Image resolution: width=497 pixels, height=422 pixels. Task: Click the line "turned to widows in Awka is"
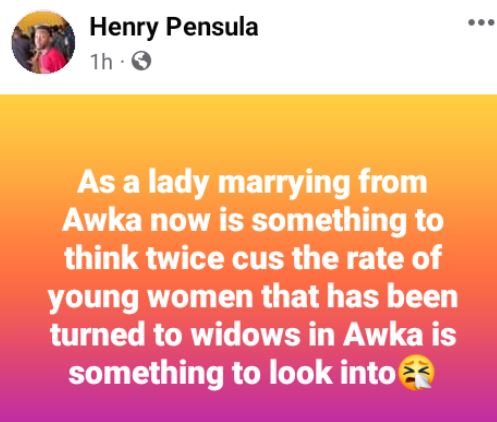coord(253,334)
